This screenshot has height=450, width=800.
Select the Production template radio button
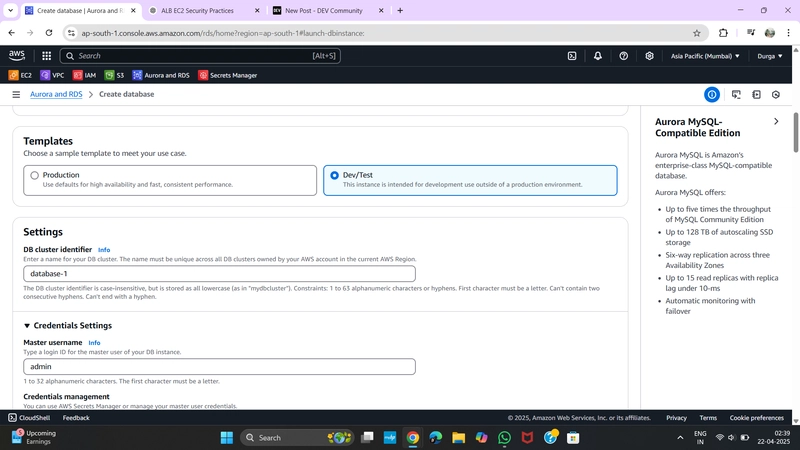coord(34,176)
